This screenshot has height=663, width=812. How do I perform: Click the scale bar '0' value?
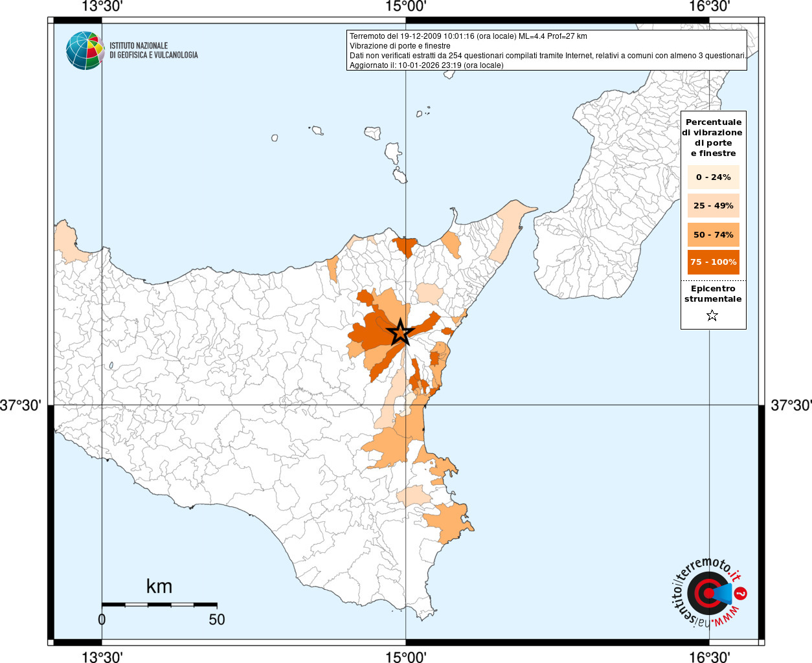coord(102,620)
